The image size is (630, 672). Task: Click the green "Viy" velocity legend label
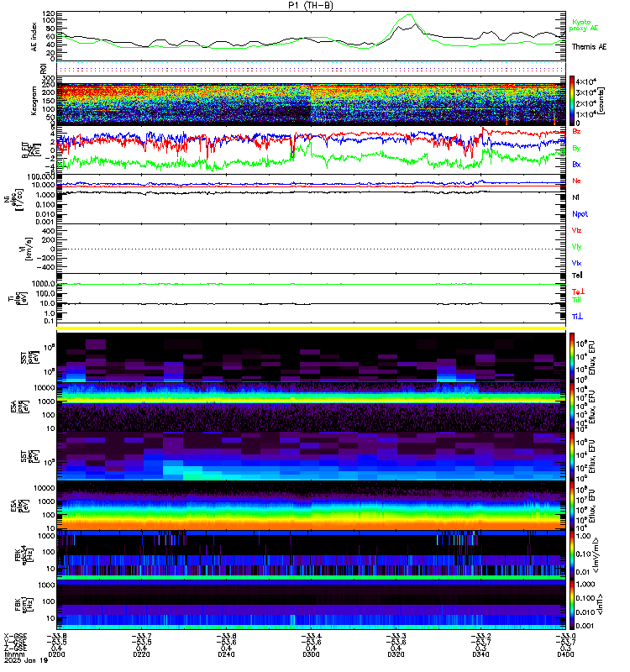coord(576,247)
